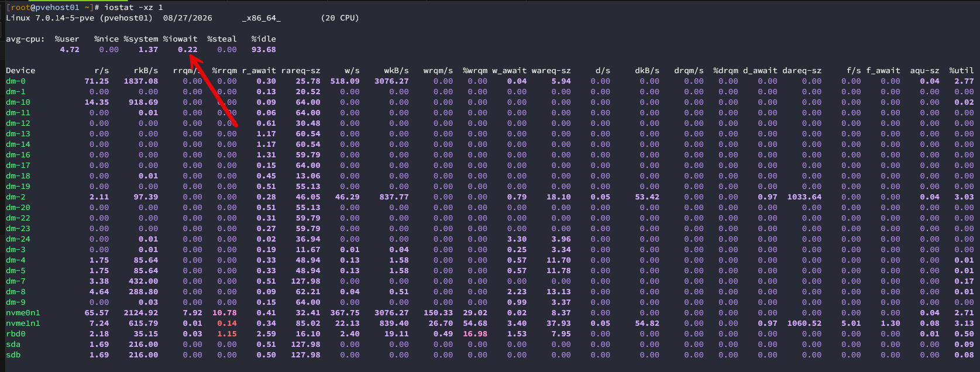The image size is (980, 372).
Task: Click dm-0 w/s value 518.09
Action: click(345, 81)
